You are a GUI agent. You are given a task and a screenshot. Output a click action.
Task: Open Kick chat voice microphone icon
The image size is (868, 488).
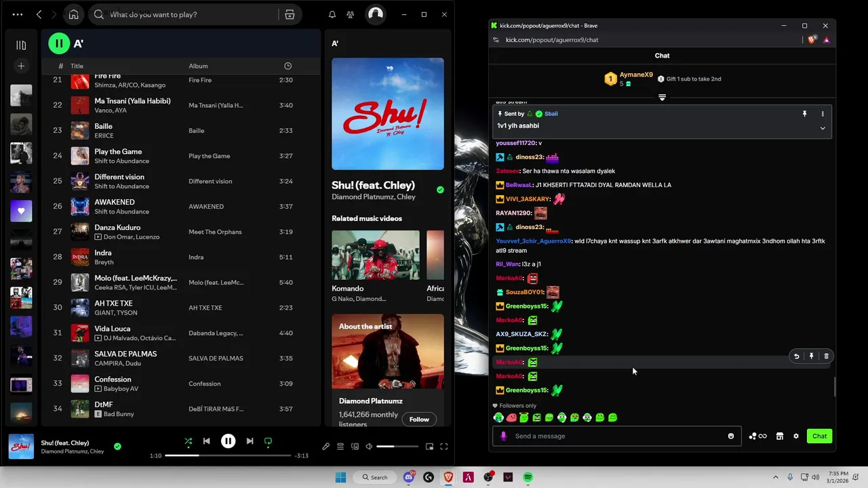[x=503, y=436]
